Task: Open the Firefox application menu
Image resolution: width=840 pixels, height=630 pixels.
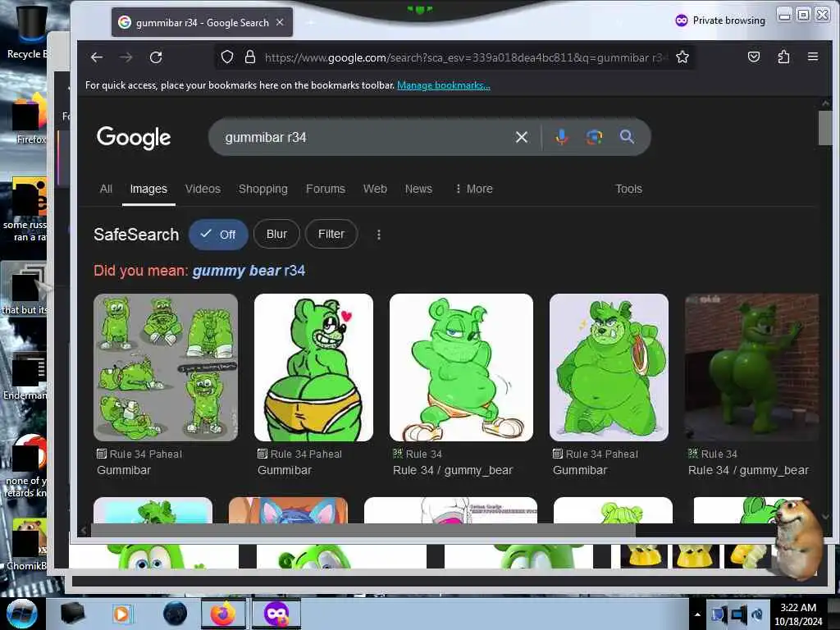Action: (813, 57)
